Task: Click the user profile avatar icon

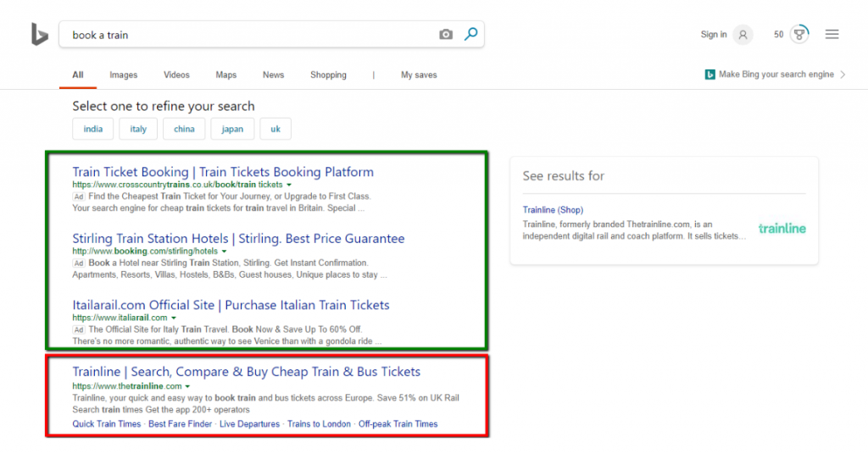Action: click(x=743, y=35)
